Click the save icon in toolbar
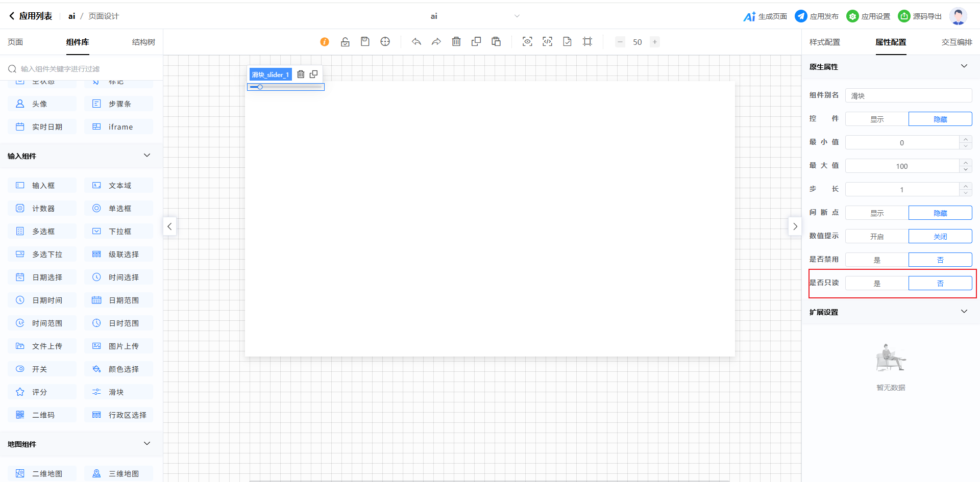 pyautogui.click(x=365, y=42)
